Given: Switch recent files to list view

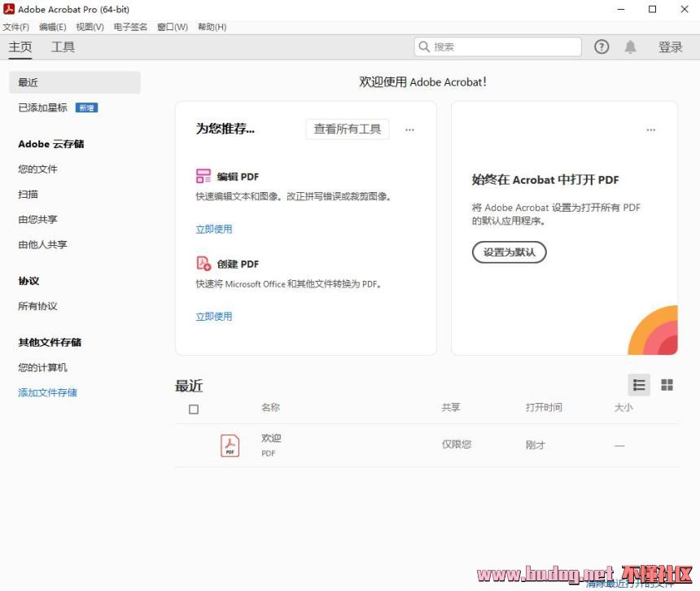Looking at the screenshot, I should [x=639, y=385].
